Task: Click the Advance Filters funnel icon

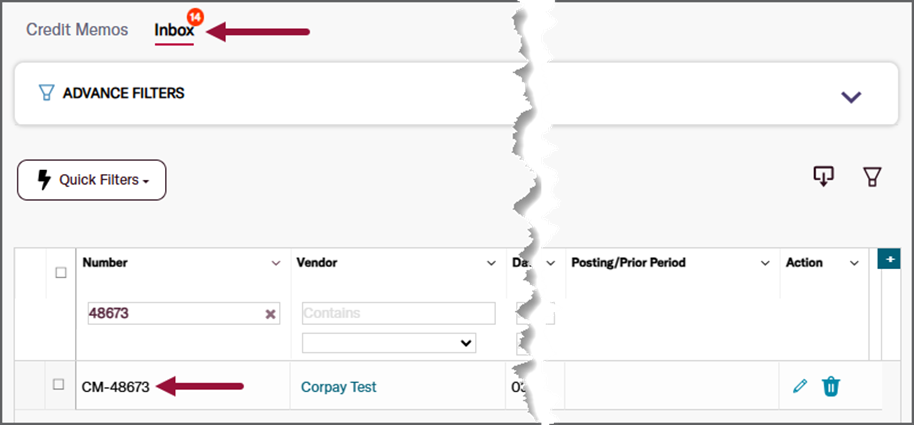Action: click(45, 94)
